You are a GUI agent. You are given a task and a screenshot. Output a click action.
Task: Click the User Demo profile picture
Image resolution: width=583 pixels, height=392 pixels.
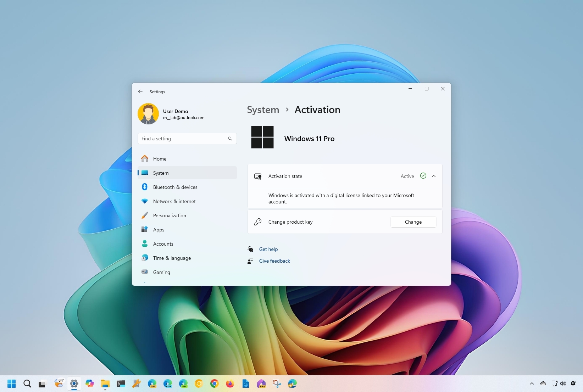tap(148, 113)
